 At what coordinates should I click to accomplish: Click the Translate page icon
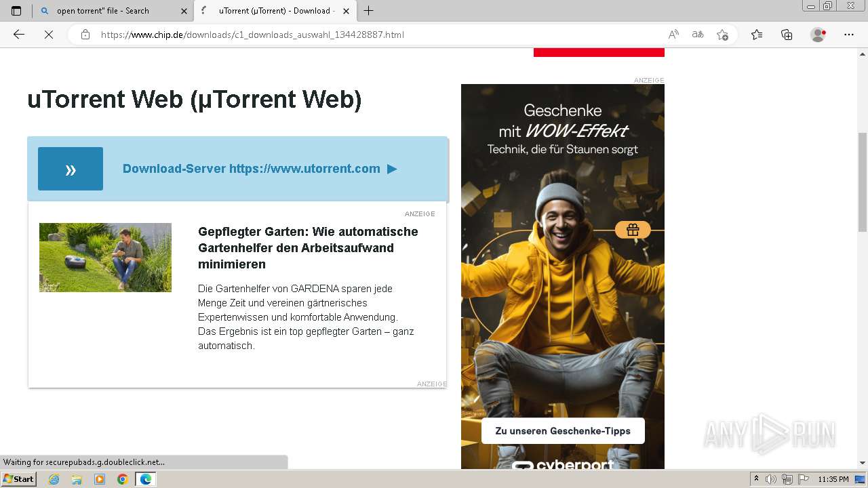(698, 35)
